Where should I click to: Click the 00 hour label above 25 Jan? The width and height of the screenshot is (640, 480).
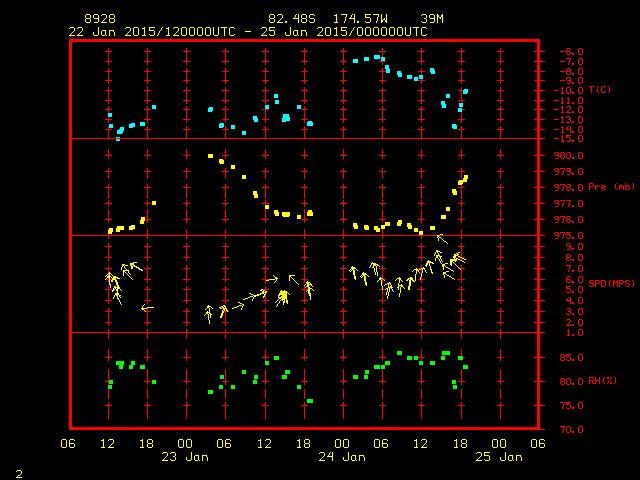coord(499,444)
